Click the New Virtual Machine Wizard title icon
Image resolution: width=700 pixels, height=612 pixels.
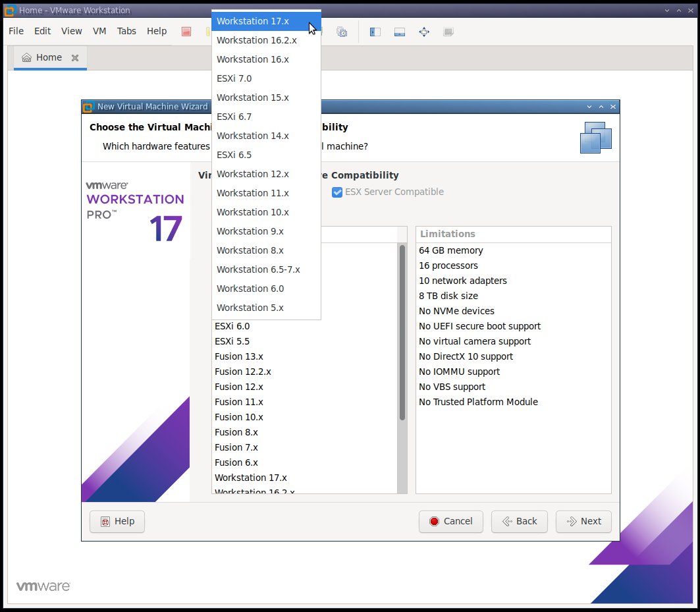[88, 107]
